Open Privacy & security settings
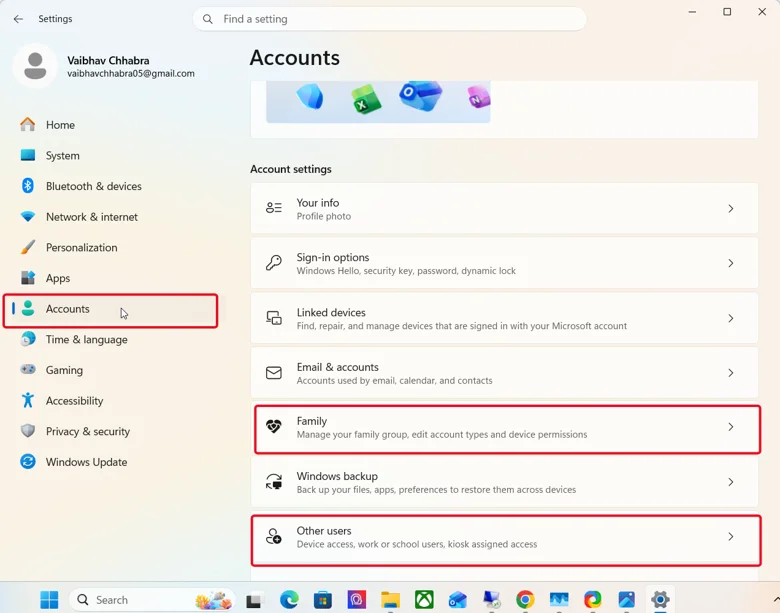The image size is (780, 613). (x=113, y=431)
